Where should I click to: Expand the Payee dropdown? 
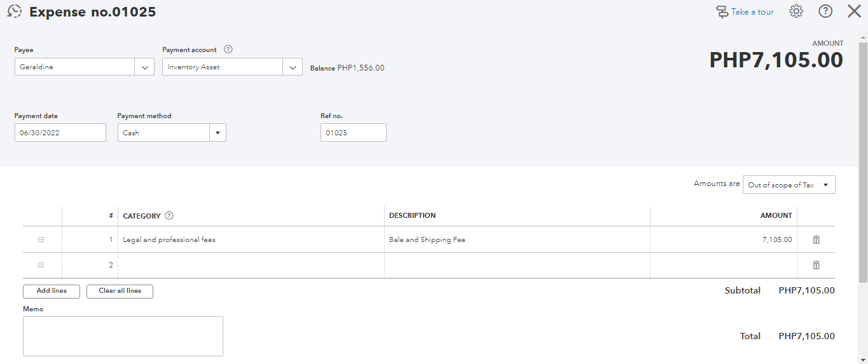coord(144,67)
